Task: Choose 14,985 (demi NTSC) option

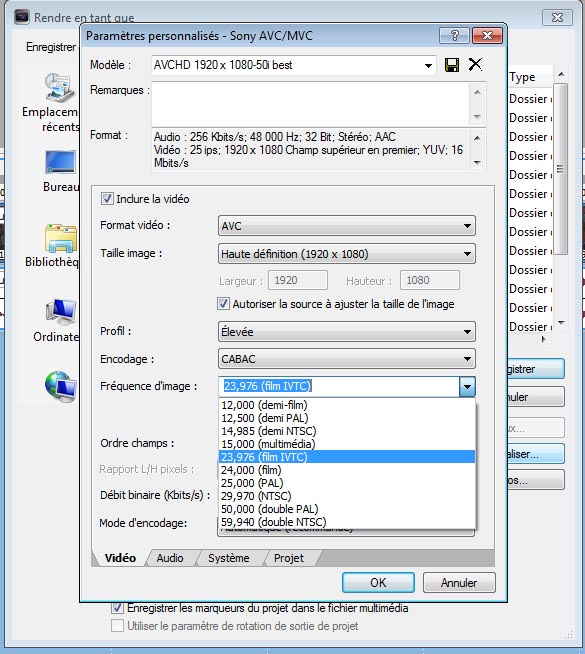Action: pos(346,431)
